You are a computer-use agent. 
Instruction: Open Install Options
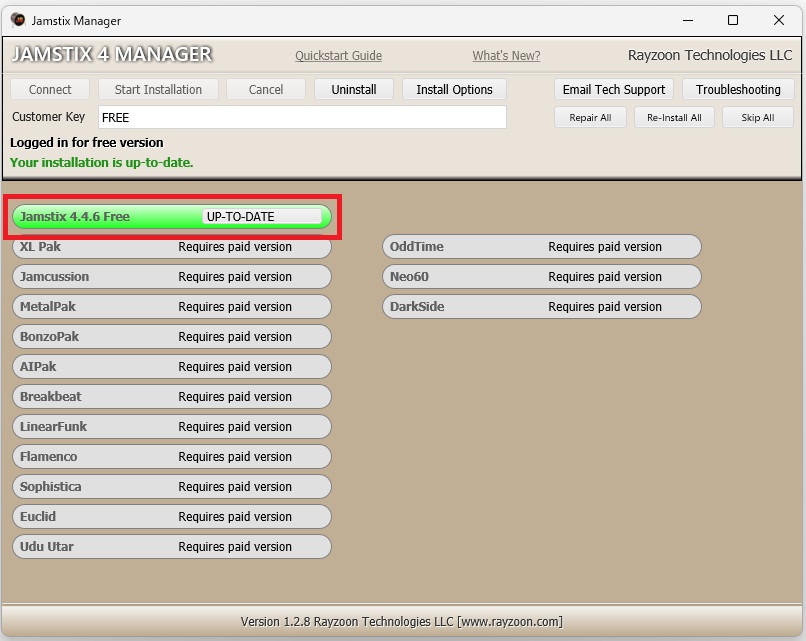click(x=454, y=90)
